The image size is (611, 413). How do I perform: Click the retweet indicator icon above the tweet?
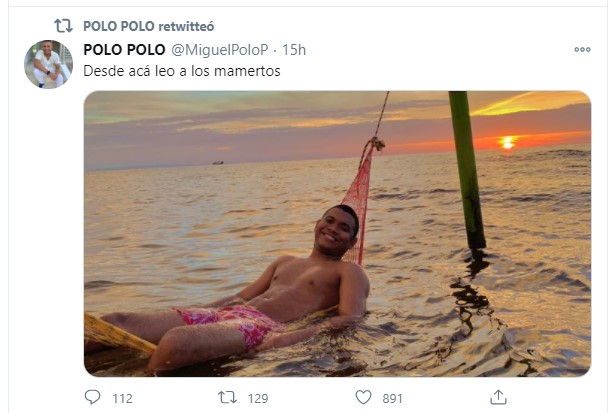[x=63, y=25]
